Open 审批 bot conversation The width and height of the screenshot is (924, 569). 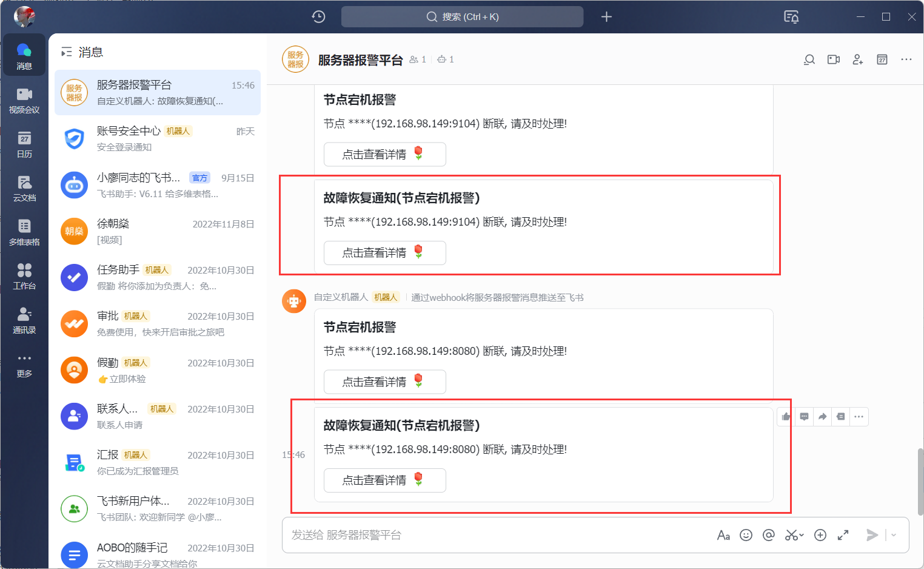[158, 323]
